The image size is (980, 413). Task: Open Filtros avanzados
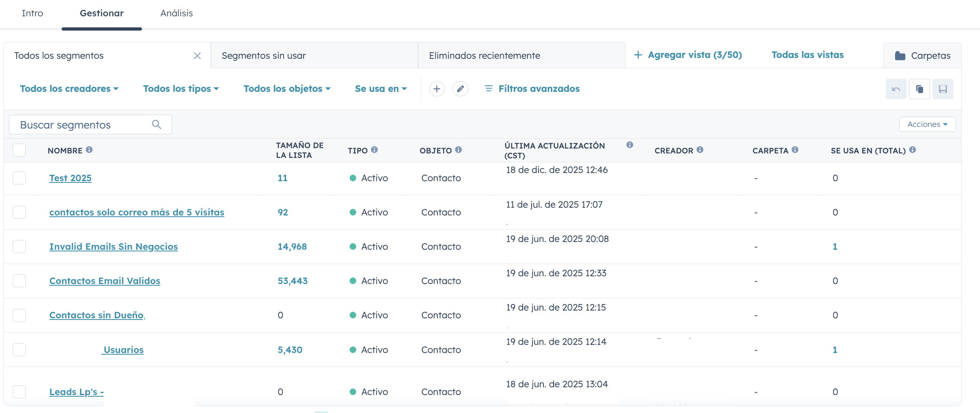click(539, 89)
